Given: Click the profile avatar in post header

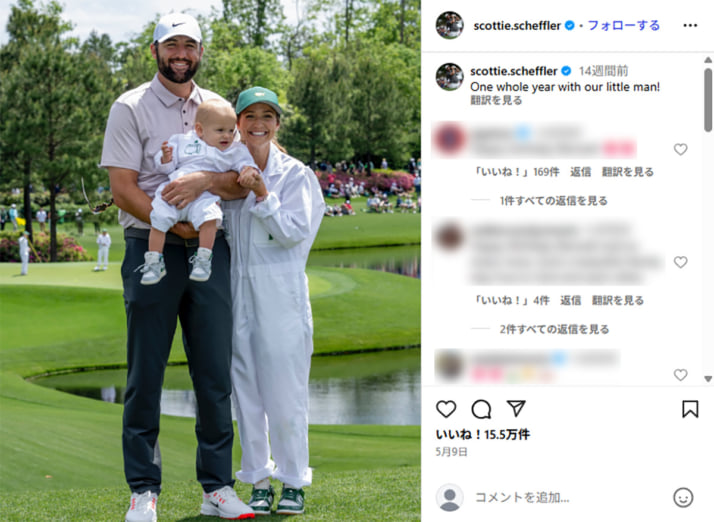Looking at the screenshot, I should click(x=449, y=25).
